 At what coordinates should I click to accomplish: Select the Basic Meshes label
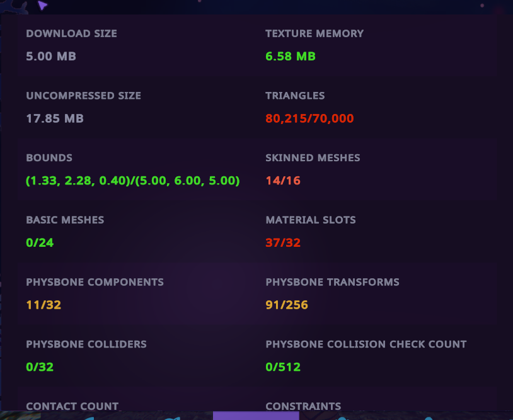point(65,220)
